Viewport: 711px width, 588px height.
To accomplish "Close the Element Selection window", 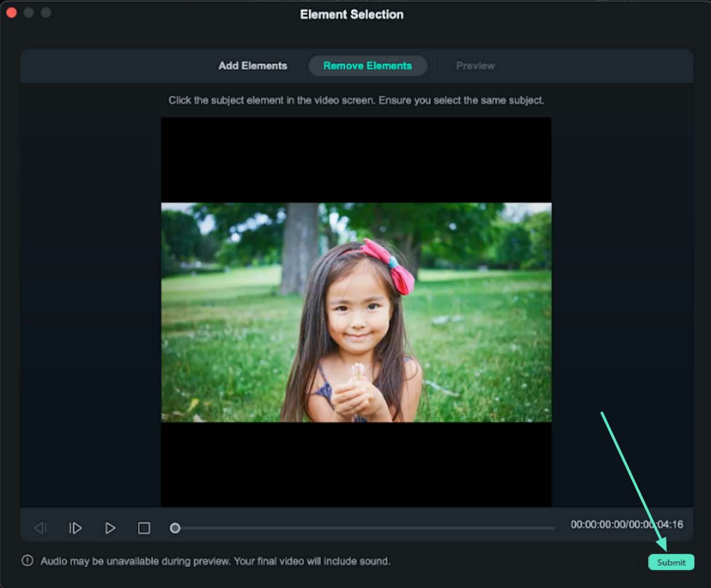I will point(11,12).
